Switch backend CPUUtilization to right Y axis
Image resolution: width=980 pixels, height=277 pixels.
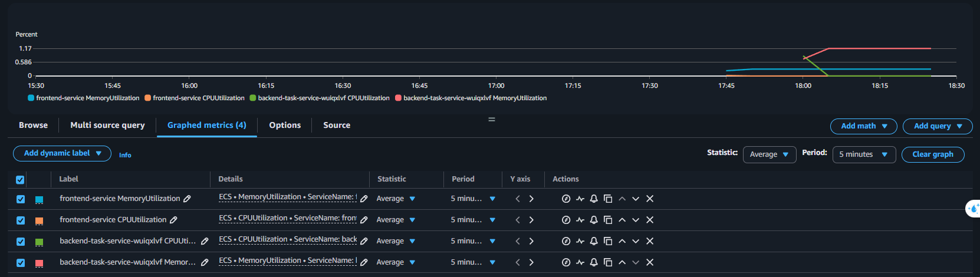531,241
